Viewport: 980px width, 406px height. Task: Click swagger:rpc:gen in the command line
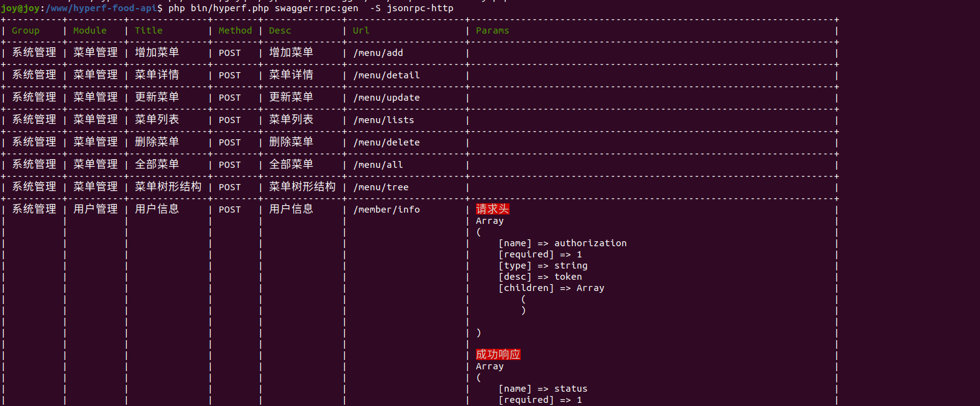[x=316, y=8]
